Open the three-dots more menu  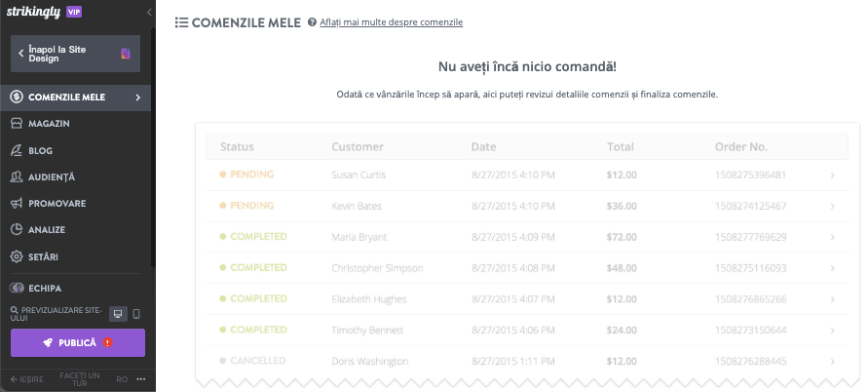(140, 379)
